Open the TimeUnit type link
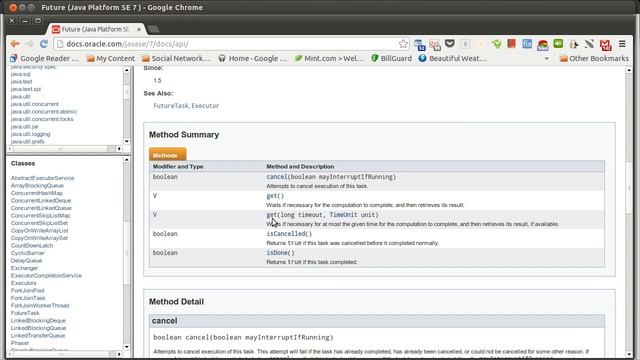The image size is (640, 360). [343, 215]
